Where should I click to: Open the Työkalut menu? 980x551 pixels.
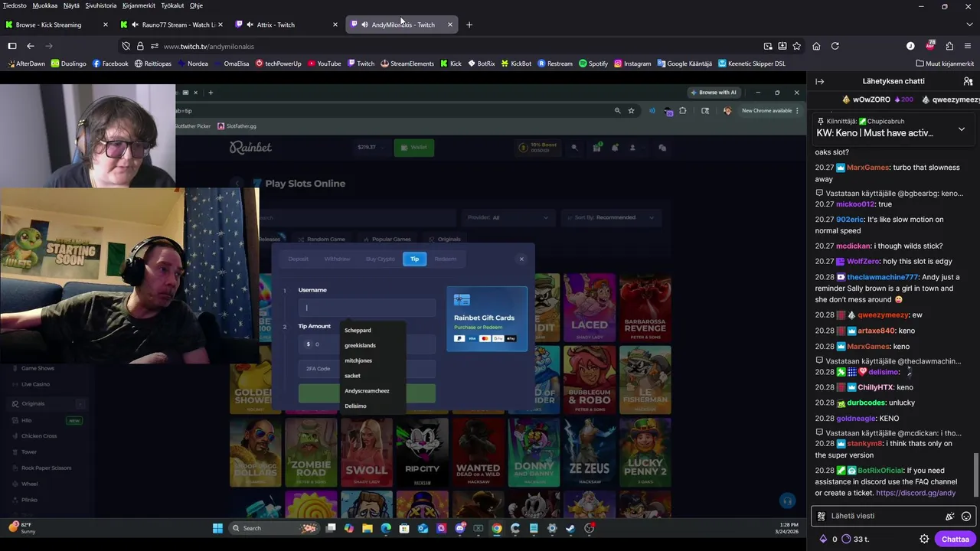click(172, 5)
